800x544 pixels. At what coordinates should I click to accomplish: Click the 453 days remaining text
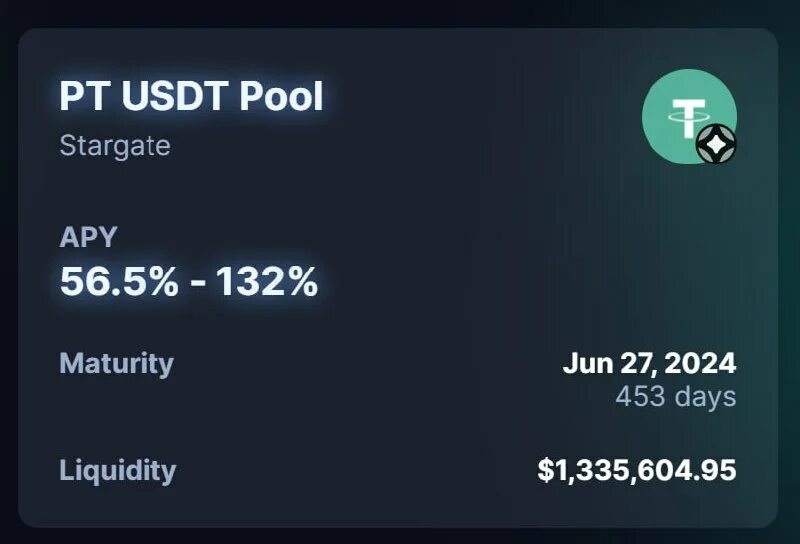click(x=675, y=397)
